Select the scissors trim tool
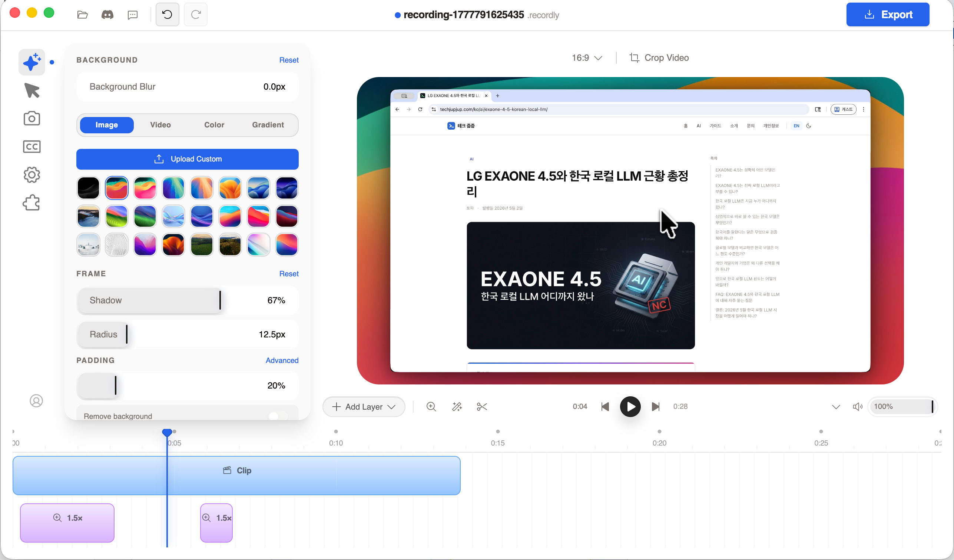Screen dimensions: 954x560 tap(482, 407)
